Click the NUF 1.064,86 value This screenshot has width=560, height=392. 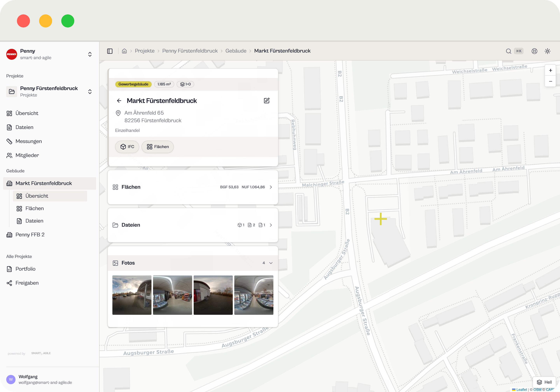pyautogui.click(x=253, y=187)
